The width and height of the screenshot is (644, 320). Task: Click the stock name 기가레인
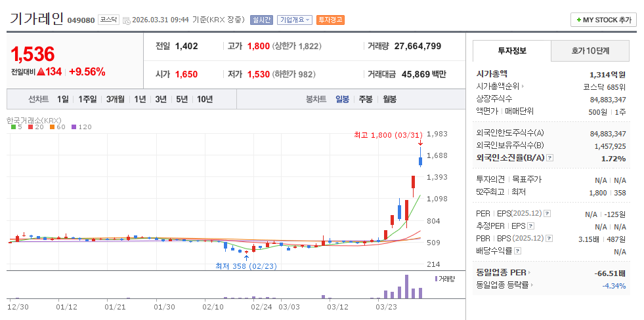pyautogui.click(x=36, y=19)
